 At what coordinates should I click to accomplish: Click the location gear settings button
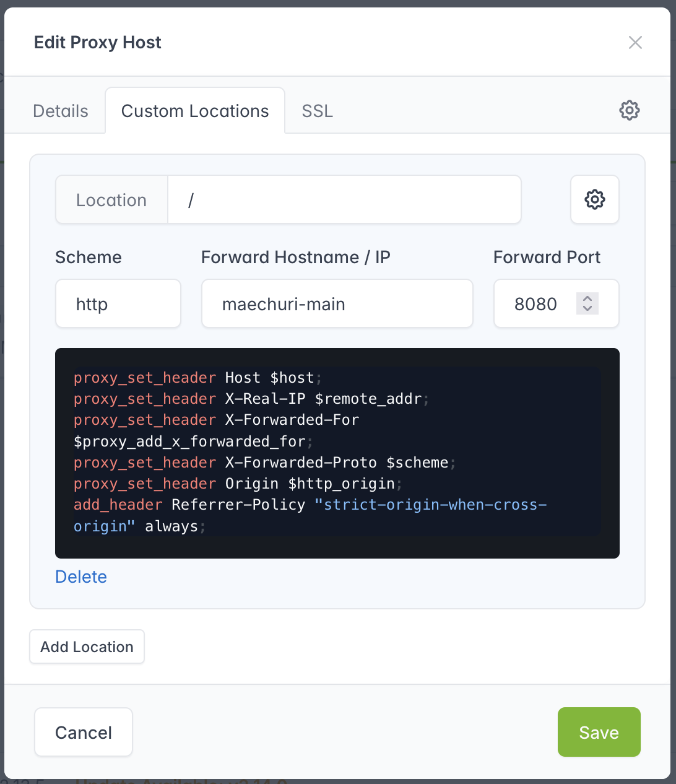[594, 199]
